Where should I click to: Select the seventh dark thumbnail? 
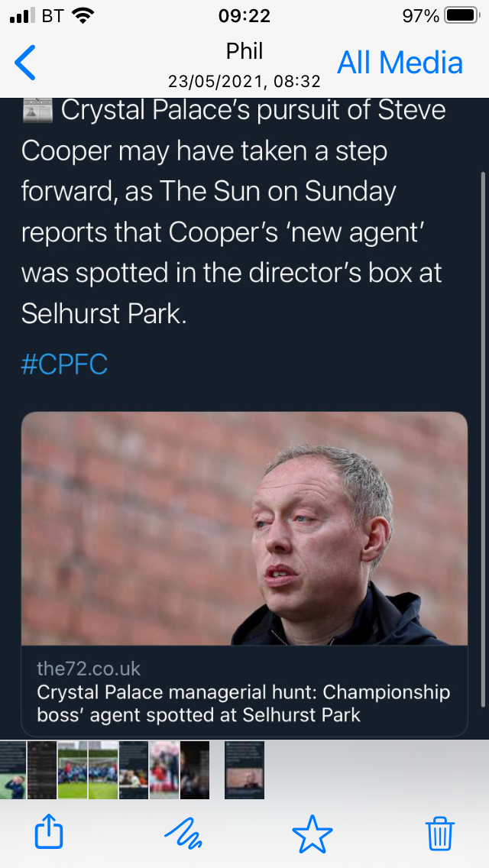pos(194,769)
